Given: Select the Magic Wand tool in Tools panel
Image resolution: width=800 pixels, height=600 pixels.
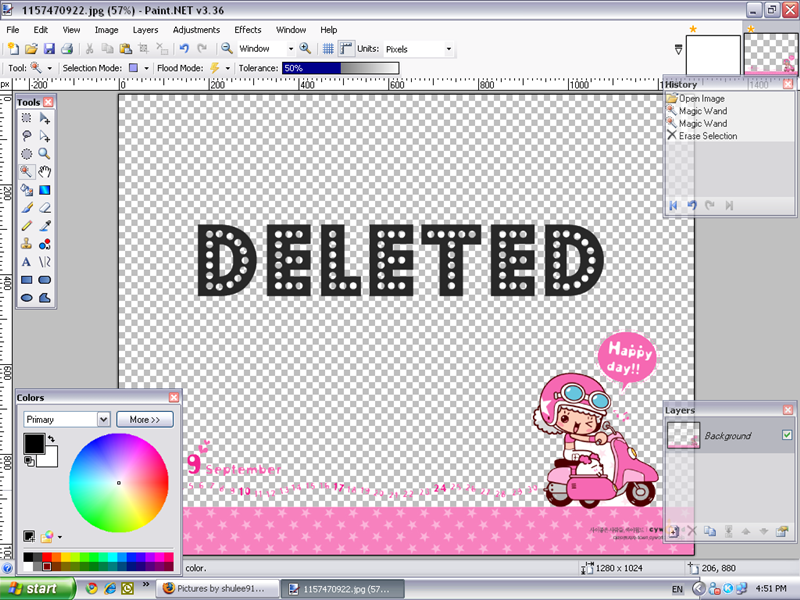Looking at the screenshot, I should click(x=26, y=171).
